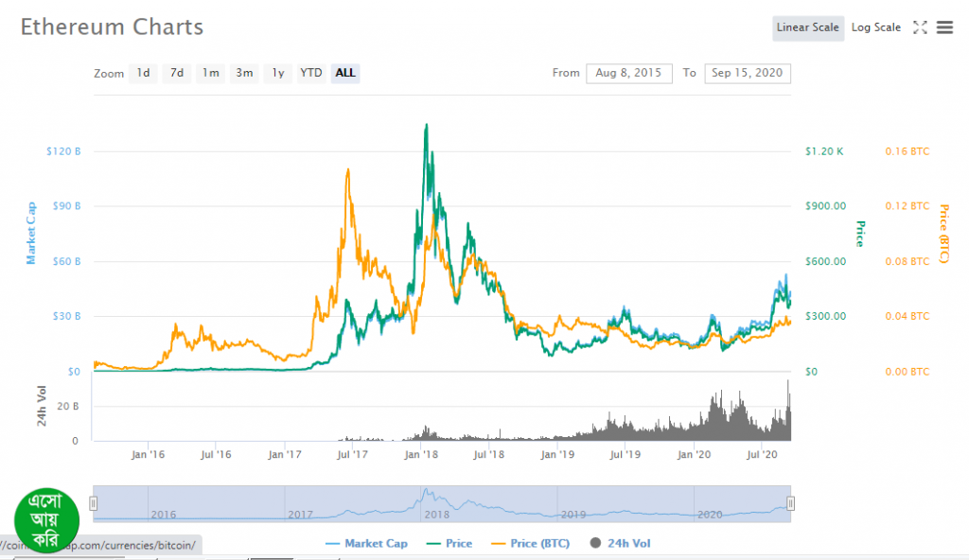Set zoom to 1d
Screen dimensions: 969x560
(143, 73)
